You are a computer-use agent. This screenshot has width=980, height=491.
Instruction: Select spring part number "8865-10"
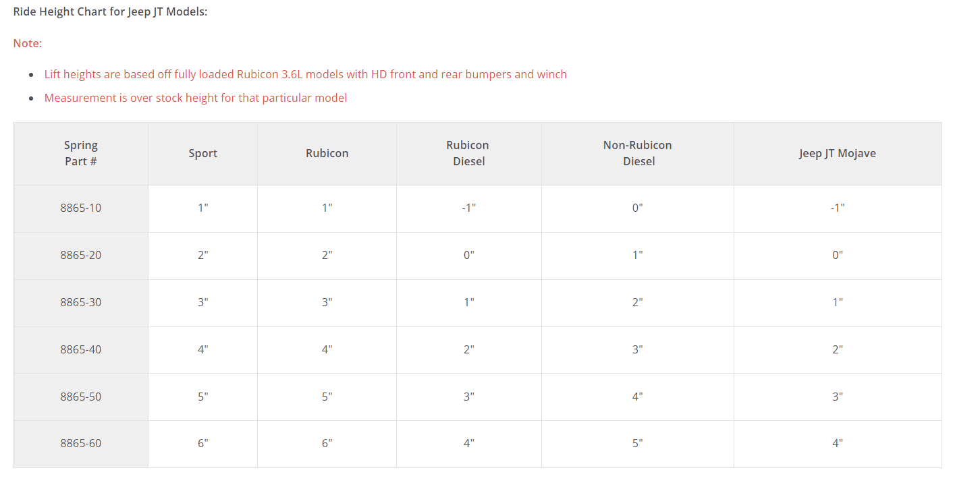tap(81, 208)
